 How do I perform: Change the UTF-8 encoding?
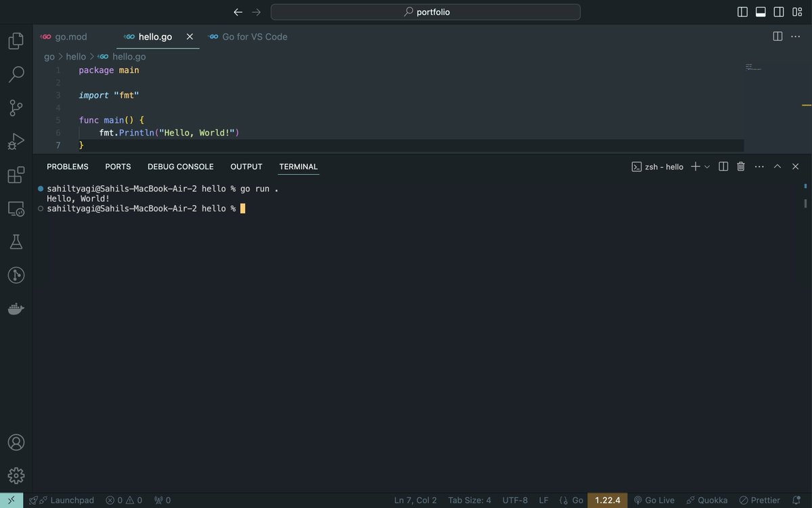point(515,501)
